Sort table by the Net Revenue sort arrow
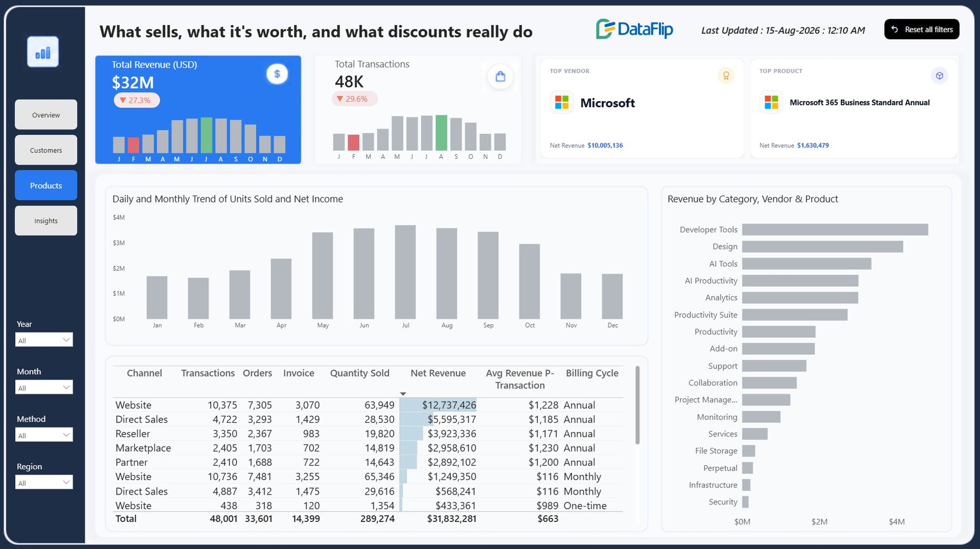The width and height of the screenshot is (980, 549). point(403,393)
